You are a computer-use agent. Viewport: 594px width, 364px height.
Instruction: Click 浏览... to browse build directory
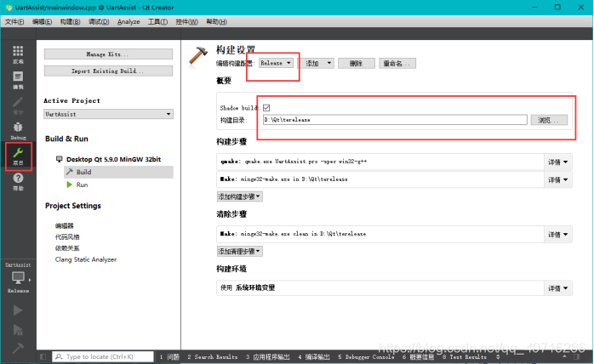coord(549,120)
